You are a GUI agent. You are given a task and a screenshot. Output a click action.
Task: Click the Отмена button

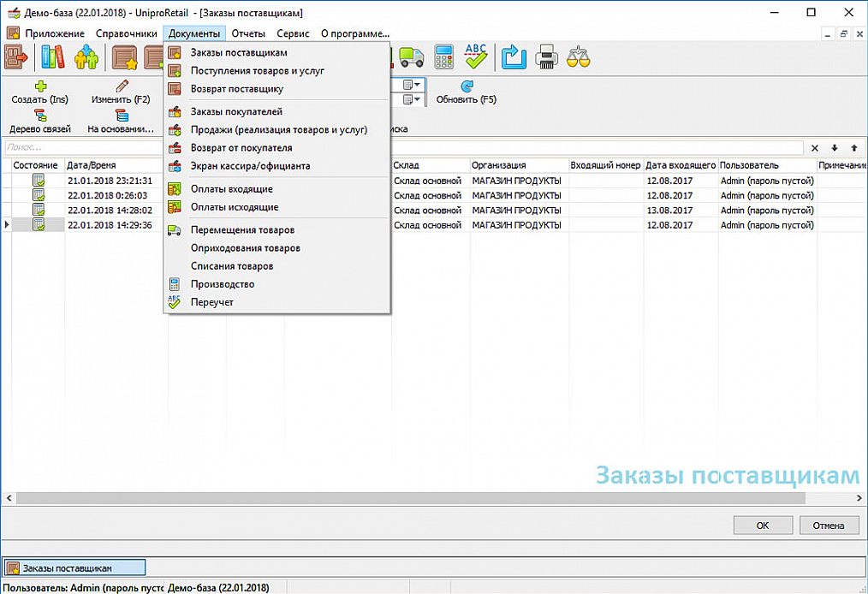829,526
